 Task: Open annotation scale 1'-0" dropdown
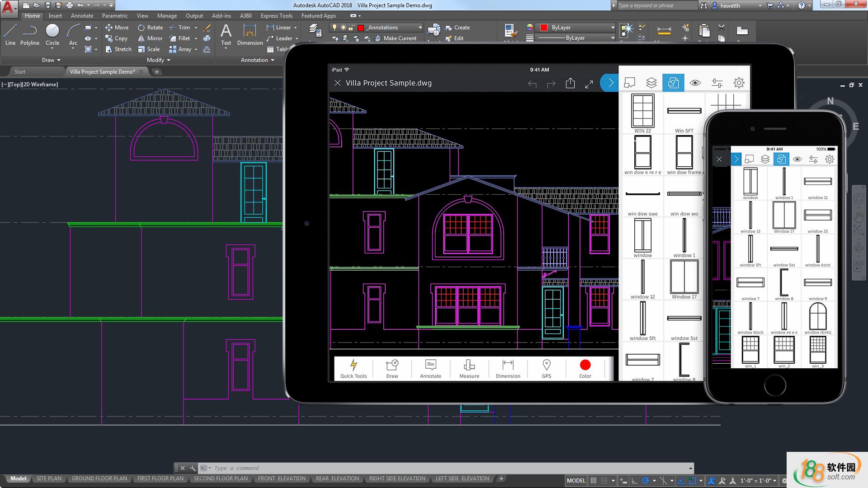(758, 480)
